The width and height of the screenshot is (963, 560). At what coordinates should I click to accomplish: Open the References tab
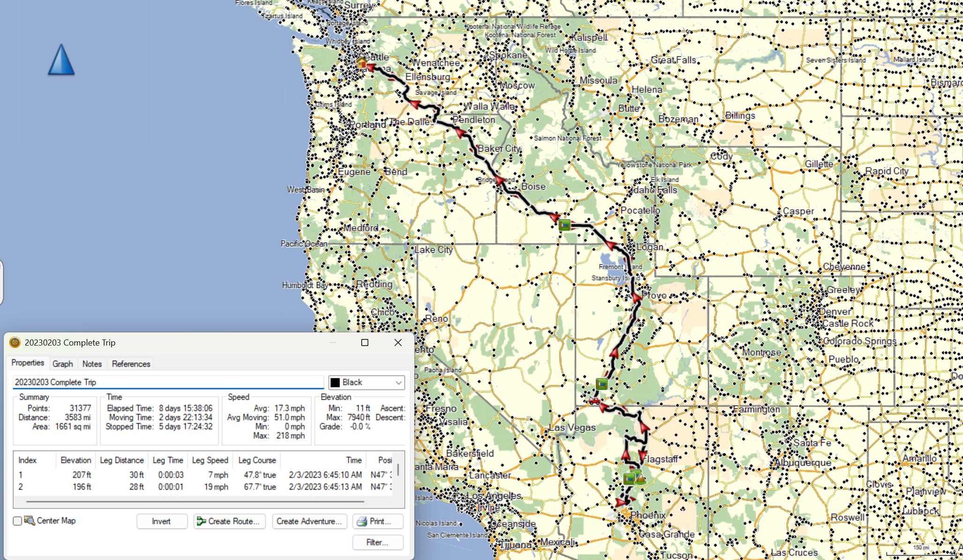(131, 364)
